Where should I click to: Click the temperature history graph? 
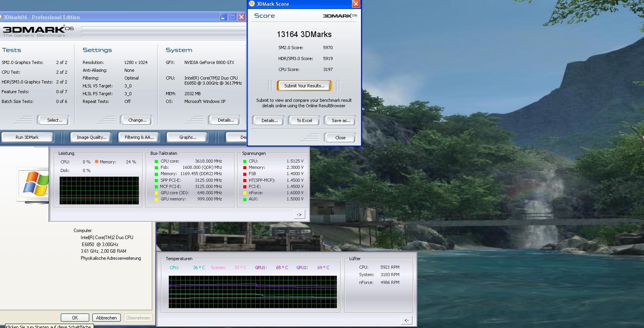[x=253, y=292]
